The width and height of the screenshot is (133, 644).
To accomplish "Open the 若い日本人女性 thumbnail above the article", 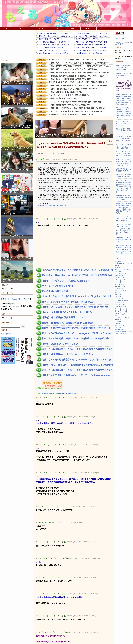I will tap(48, 129).
